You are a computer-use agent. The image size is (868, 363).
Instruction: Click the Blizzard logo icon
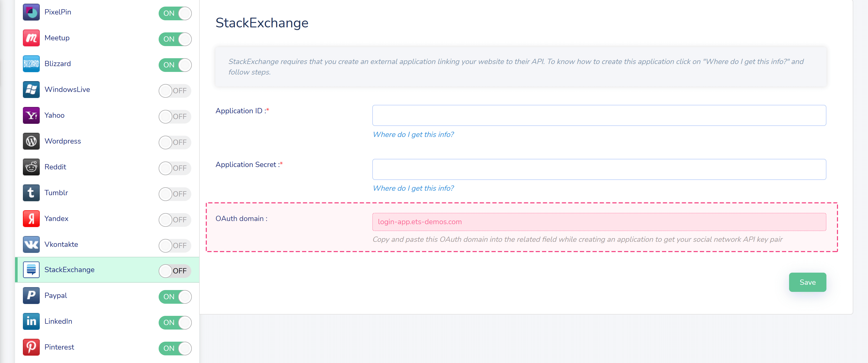[31, 64]
